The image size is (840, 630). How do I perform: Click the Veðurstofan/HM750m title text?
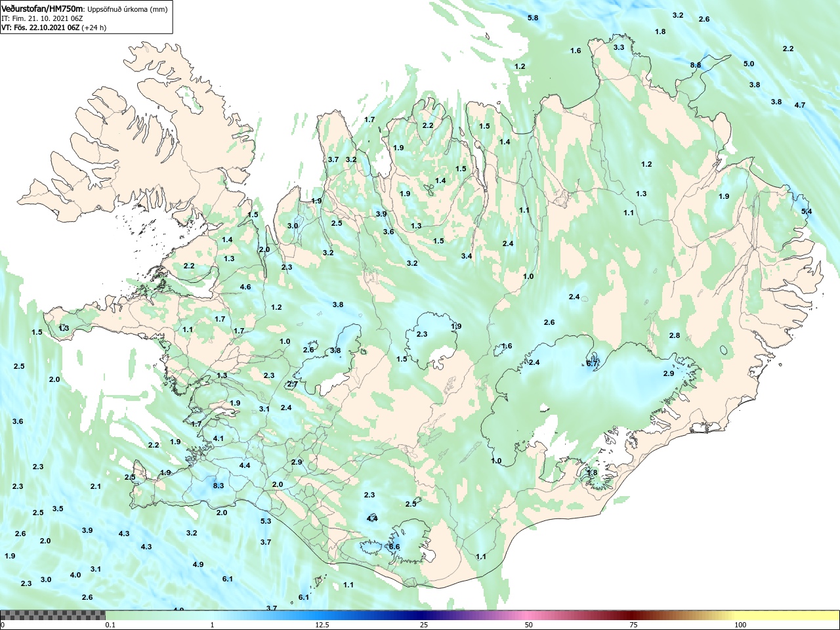tap(43, 9)
